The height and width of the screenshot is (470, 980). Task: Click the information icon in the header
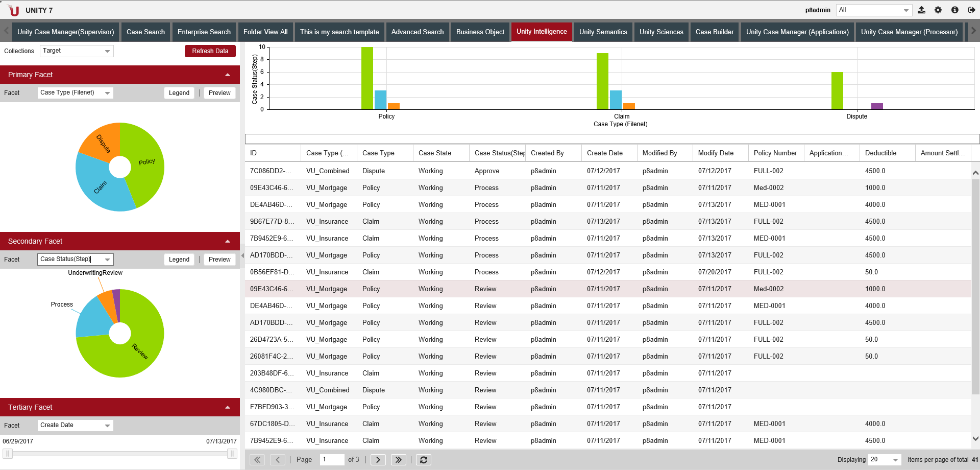[x=955, y=10]
